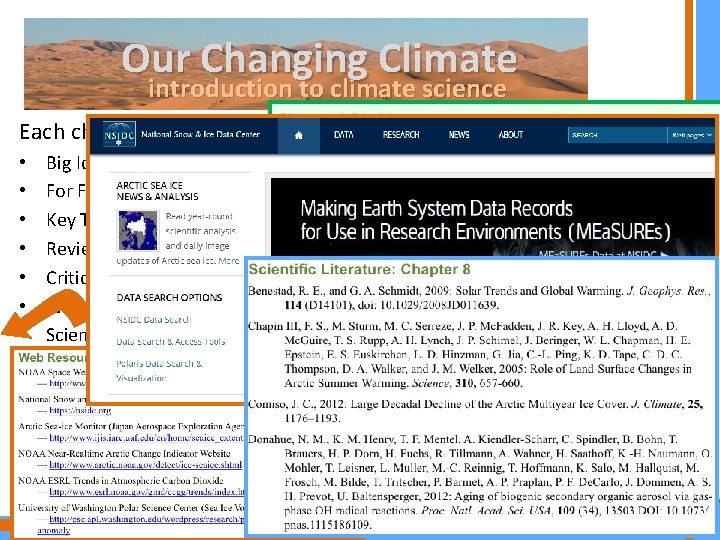
Task: Click the NOAA Near-Realtime Arctic Change Indicator text
Action: pos(124,454)
